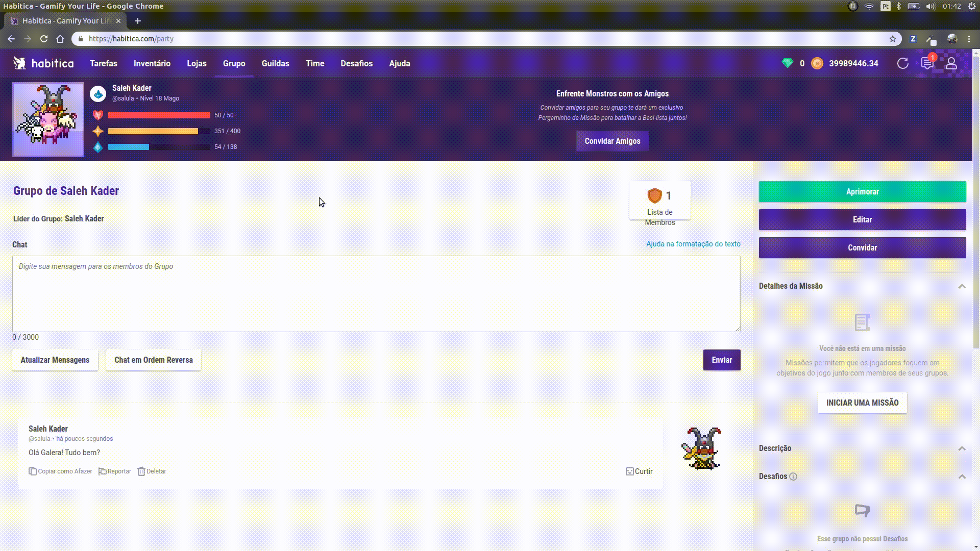Open the gems icon in header
This screenshot has height=551, width=980.
pos(787,63)
